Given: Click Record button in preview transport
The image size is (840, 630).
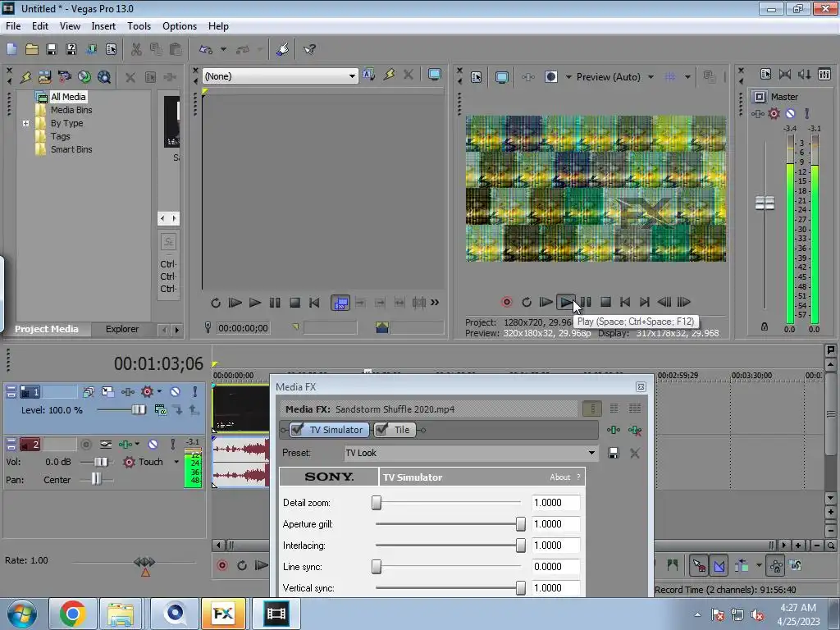Looking at the screenshot, I should pyautogui.click(x=506, y=302).
